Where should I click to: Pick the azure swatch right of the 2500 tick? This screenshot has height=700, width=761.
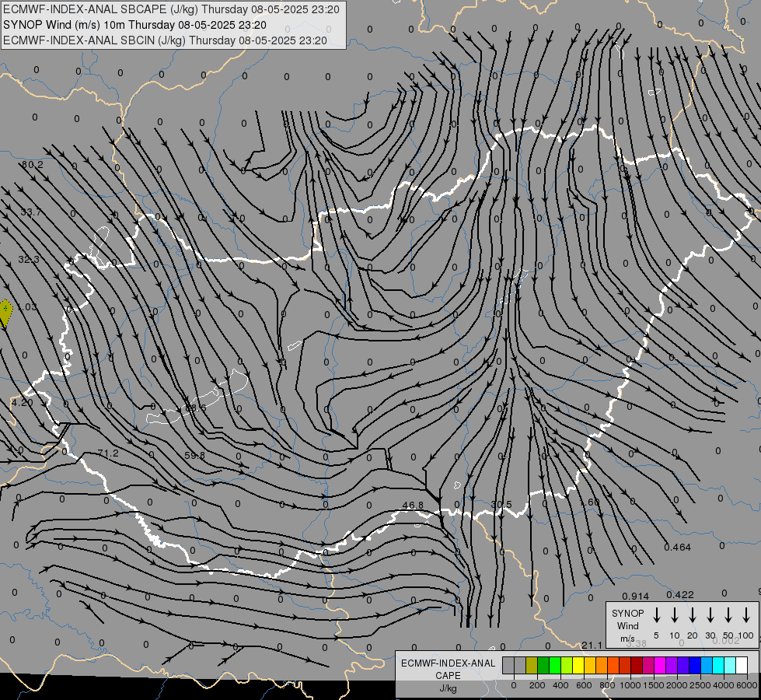coord(706,665)
